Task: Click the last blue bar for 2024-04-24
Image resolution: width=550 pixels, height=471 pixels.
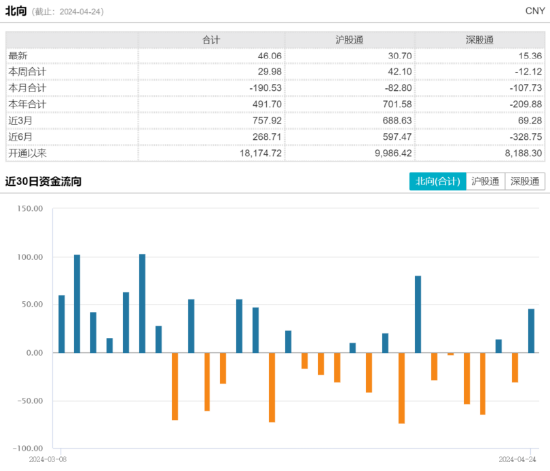Action: 531,331
